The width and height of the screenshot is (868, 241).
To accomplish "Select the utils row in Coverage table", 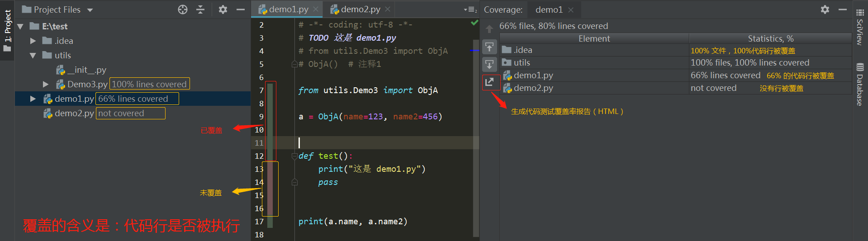I will [x=676, y=63].
